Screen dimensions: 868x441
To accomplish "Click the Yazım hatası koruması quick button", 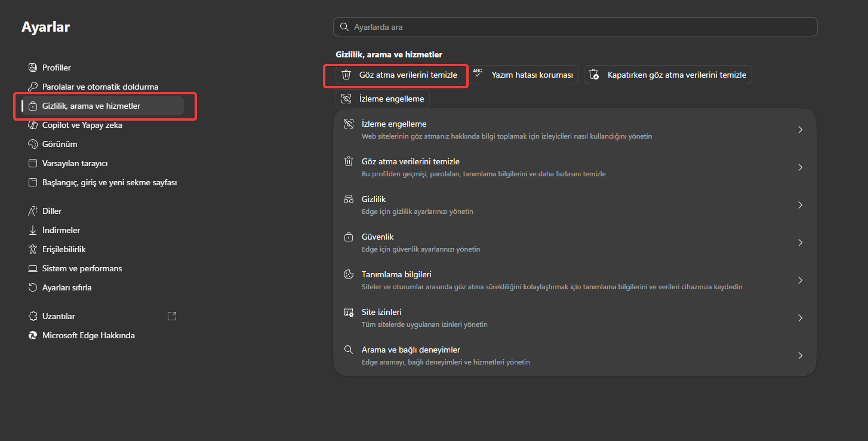I will click(x=524, y=75).
